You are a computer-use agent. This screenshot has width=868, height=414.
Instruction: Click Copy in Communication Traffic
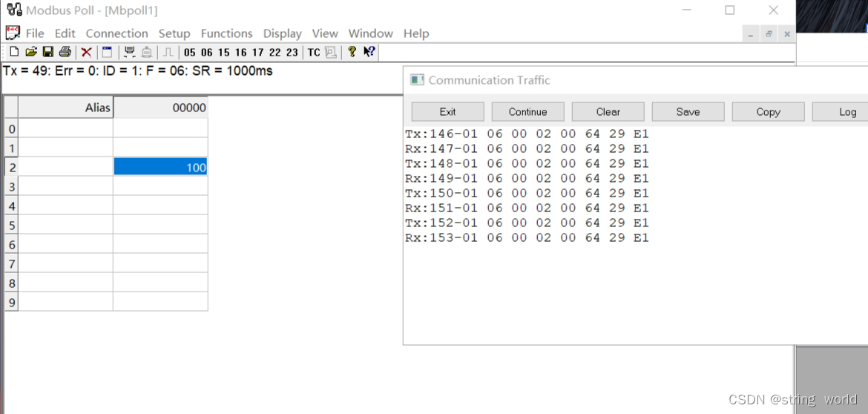769,112
